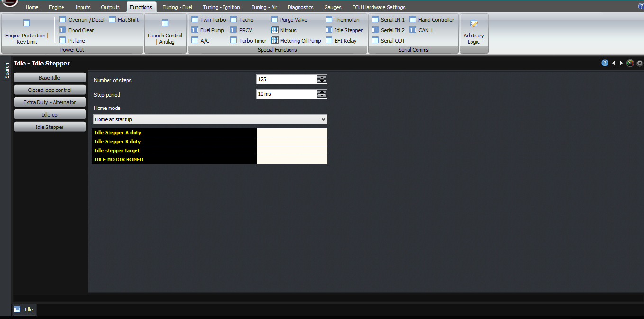This screenshot has width=644, height=319.
Task: Open the Turbo Timer function
Action: pos(248,41)
